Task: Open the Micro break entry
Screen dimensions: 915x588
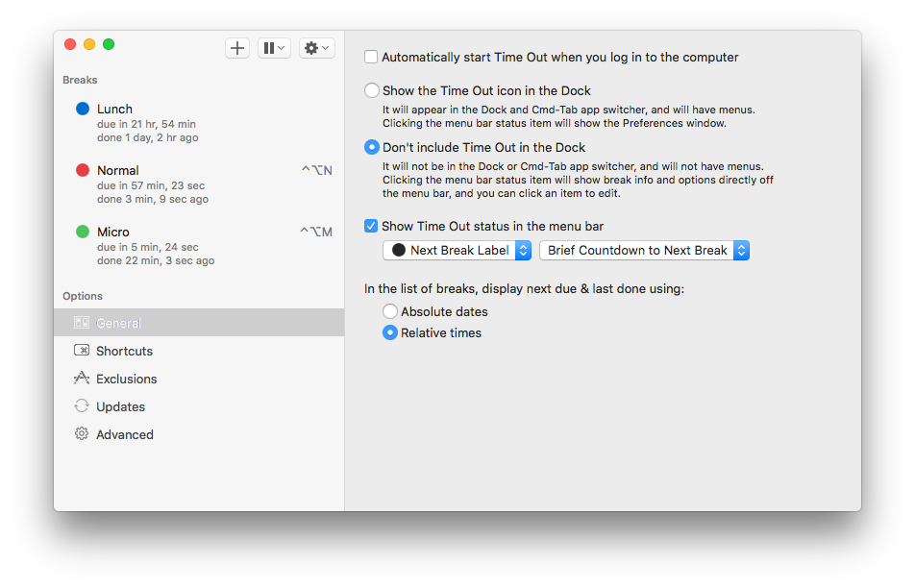Action: 198,246
